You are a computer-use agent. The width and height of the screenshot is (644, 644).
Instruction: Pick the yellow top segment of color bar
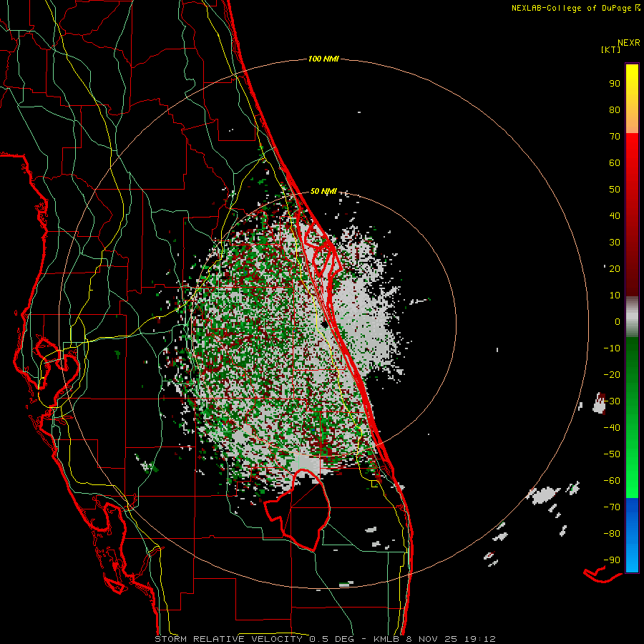pyautogui.click(x=632, y=99)
